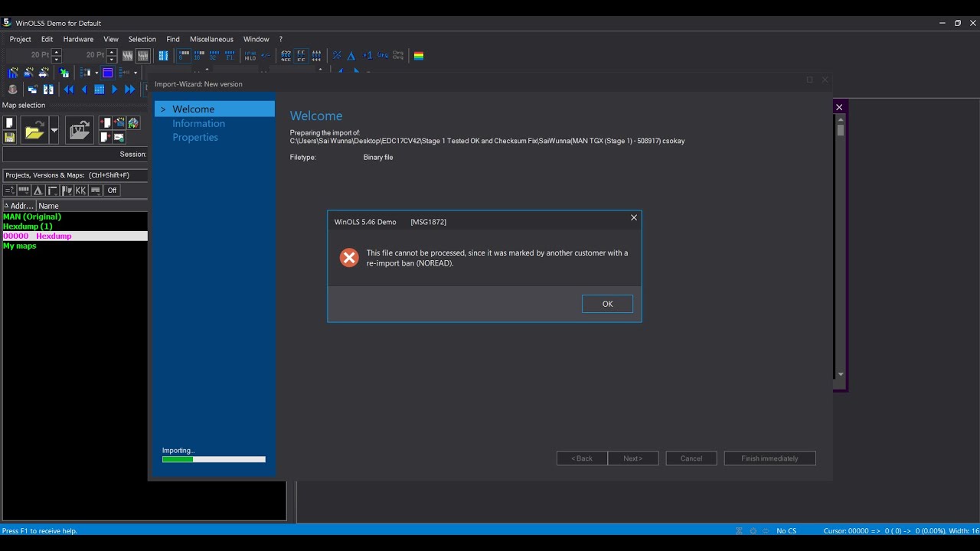The width and height of the screenshot is (980, 551).
Task: Click the open version gray folder icon
Action: click(x=80, y=130)
